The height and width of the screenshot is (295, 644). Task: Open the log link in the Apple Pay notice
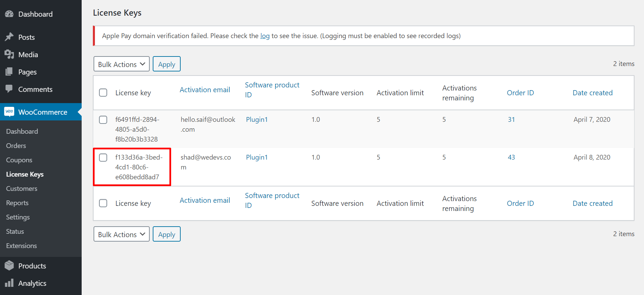[265, 36]
